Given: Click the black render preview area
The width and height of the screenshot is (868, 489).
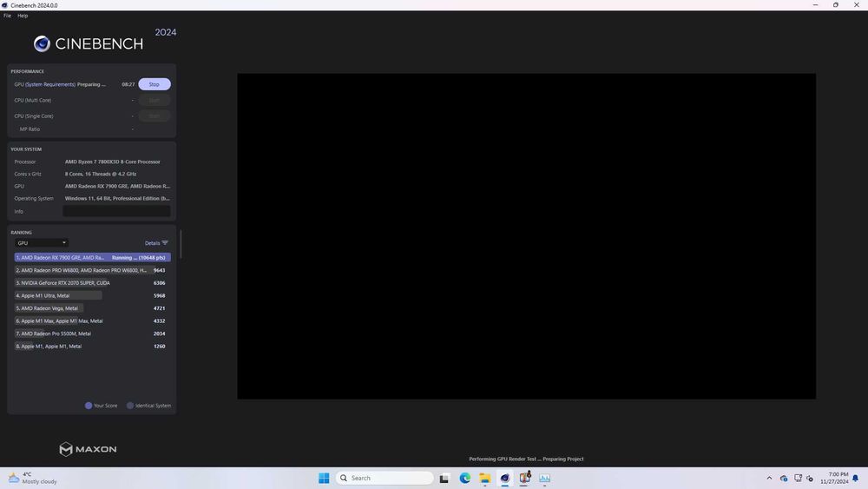Looking at the screenshot, I should pos(527,236).
